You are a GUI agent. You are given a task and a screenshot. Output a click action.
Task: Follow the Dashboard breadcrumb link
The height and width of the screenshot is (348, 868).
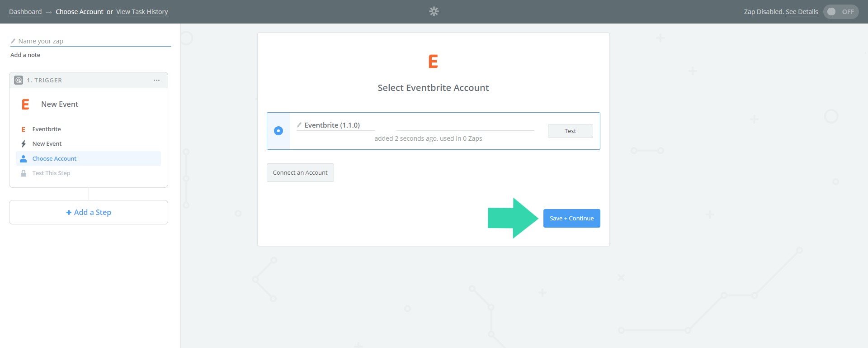pos(25,12)
